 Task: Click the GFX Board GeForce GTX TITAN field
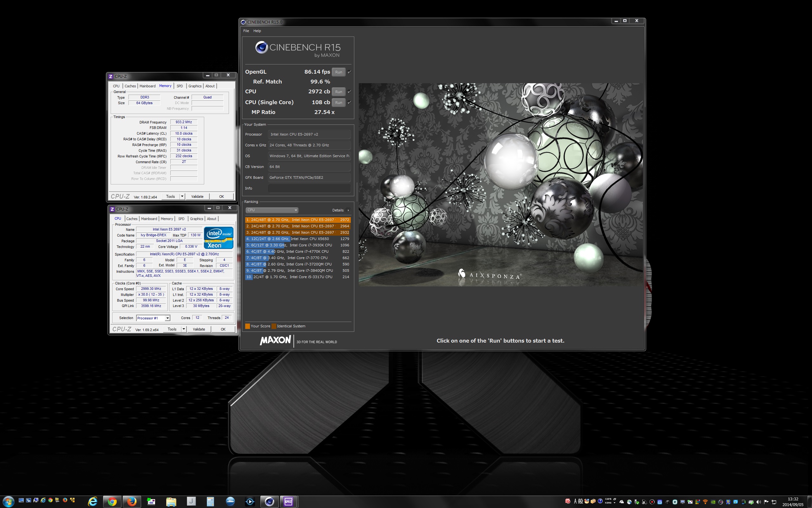click(309, 177)
